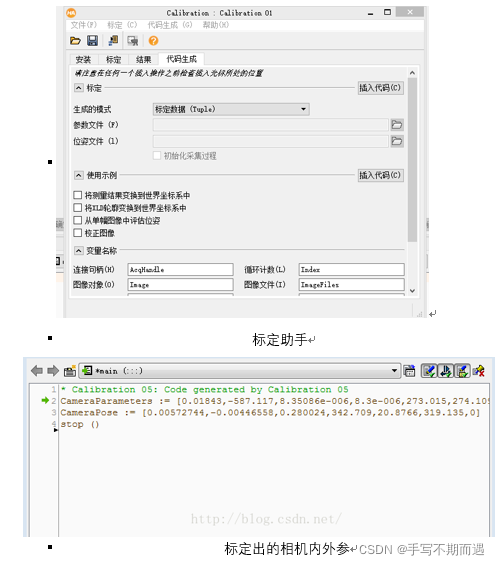Open the orange help question mark icon
The width and height of the screenshot is (500, 565).
coord(153,41)
